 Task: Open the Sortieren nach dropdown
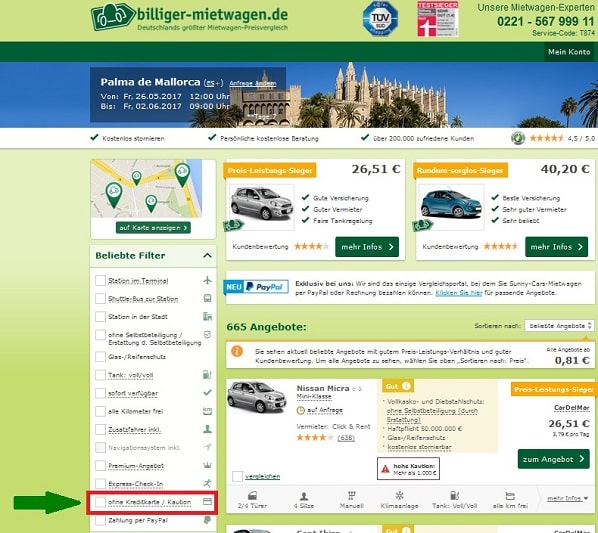tap(559, 326)
